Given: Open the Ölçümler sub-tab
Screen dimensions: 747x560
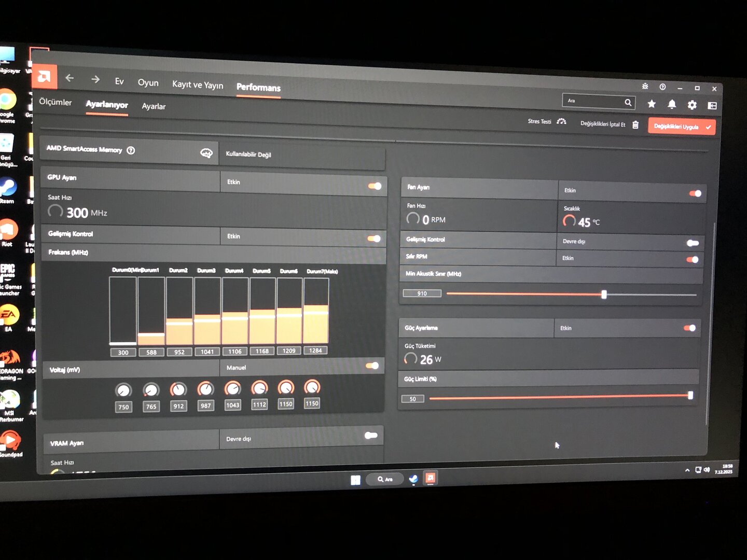Looking at the screenshot, I should coord(56,102).
